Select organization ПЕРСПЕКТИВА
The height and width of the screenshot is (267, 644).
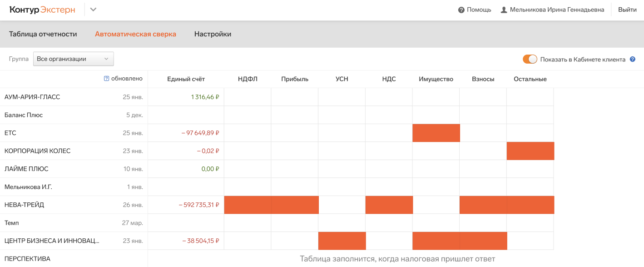pos(27,259)
